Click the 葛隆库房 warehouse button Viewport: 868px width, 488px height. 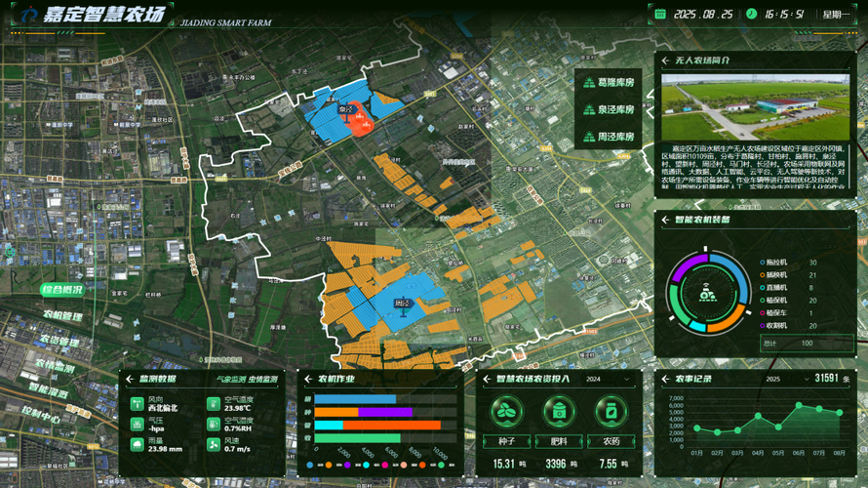(609, 83)
